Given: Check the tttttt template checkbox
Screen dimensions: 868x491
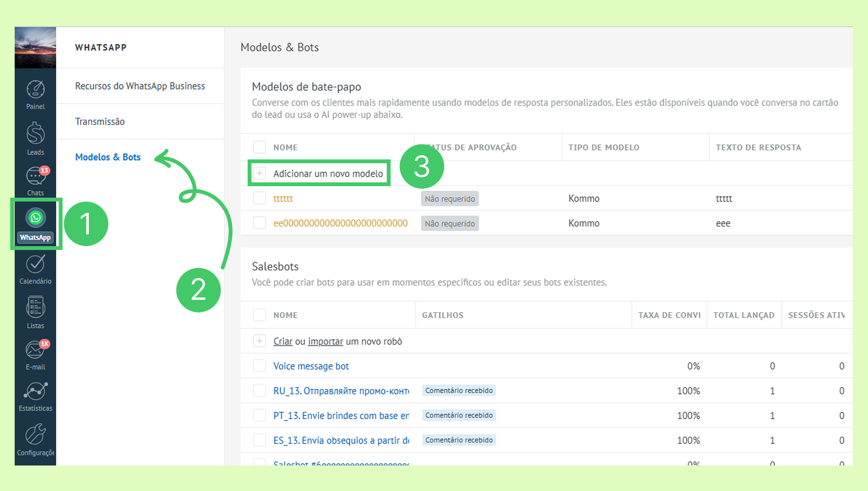Looking at the screenshot, I should pos(259,198).
